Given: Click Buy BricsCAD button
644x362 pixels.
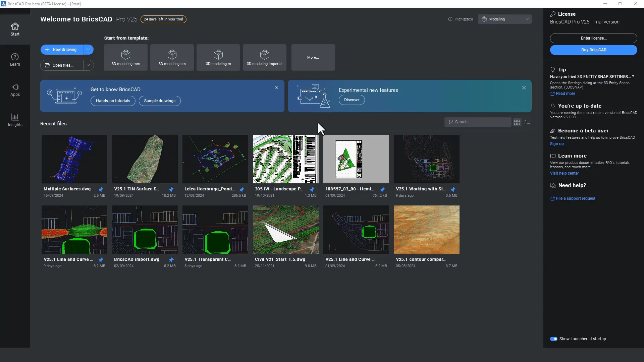Looking at the screenshot, I should 594,50.
